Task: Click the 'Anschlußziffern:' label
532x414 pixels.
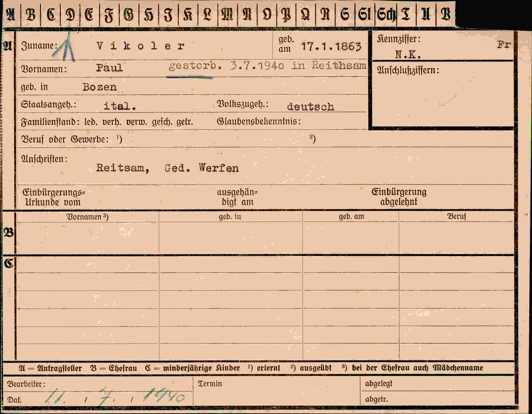Action: (x=408, y=70)
